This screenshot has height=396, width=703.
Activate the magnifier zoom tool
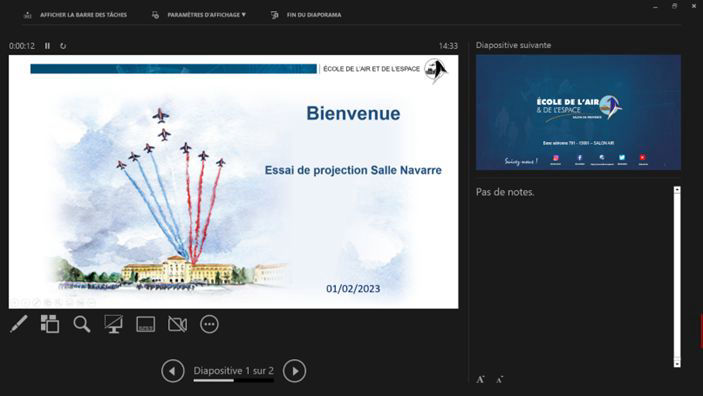[82, 324]
